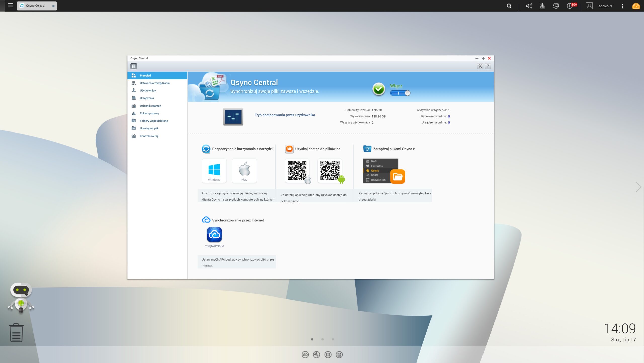Open the Qboost robot assistant
Viewport: 644px width, 363px height.
pos(21,298)
